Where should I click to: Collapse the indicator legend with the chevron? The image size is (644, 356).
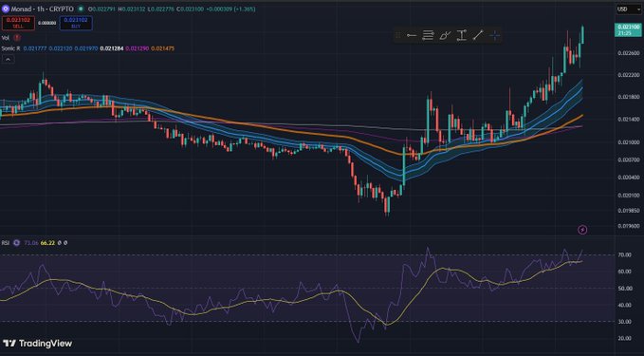pos(8,59)
